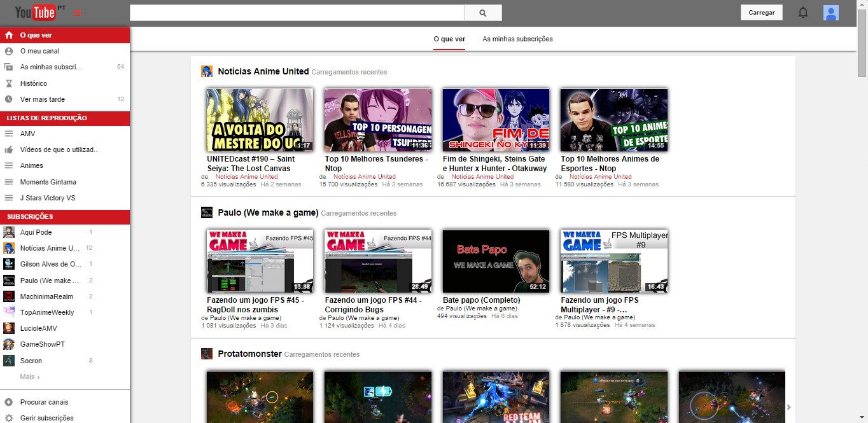This screenshot has height=423, width=868.
Task: Expand Mais to show more subscriptions
Action: pyautogui.click(x=30, y=377)
